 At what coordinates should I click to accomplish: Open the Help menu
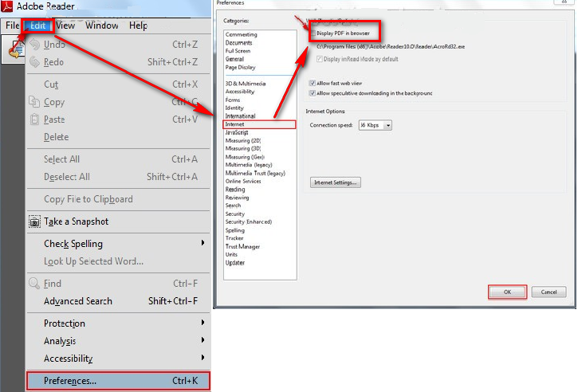tap(138, 25)
